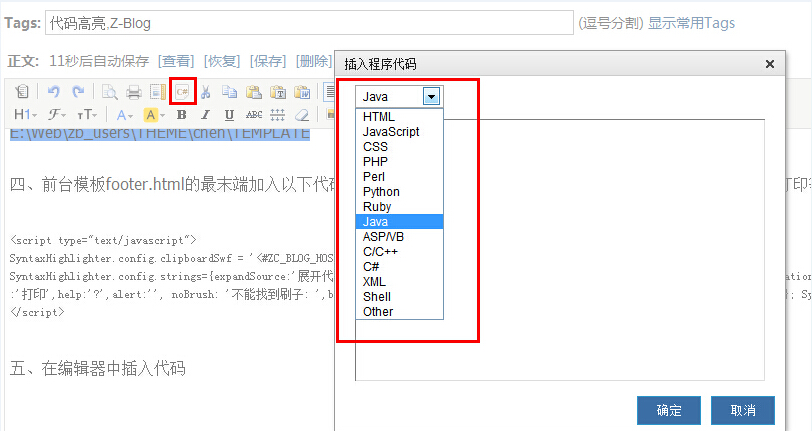Focus the Tags input field
This screenshot has height=431, width=812.
pos(309,23)
